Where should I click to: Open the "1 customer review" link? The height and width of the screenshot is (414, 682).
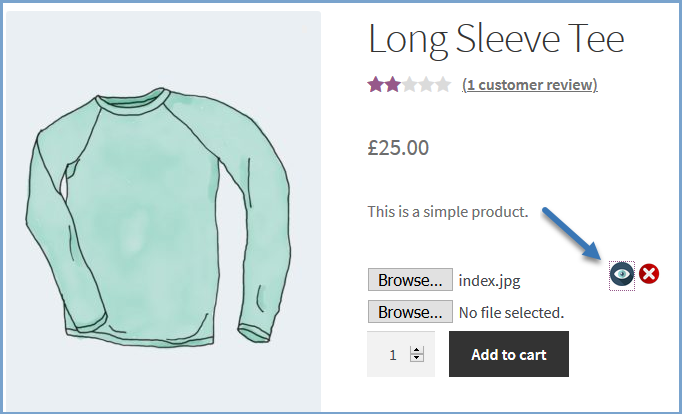click(529, 85)
